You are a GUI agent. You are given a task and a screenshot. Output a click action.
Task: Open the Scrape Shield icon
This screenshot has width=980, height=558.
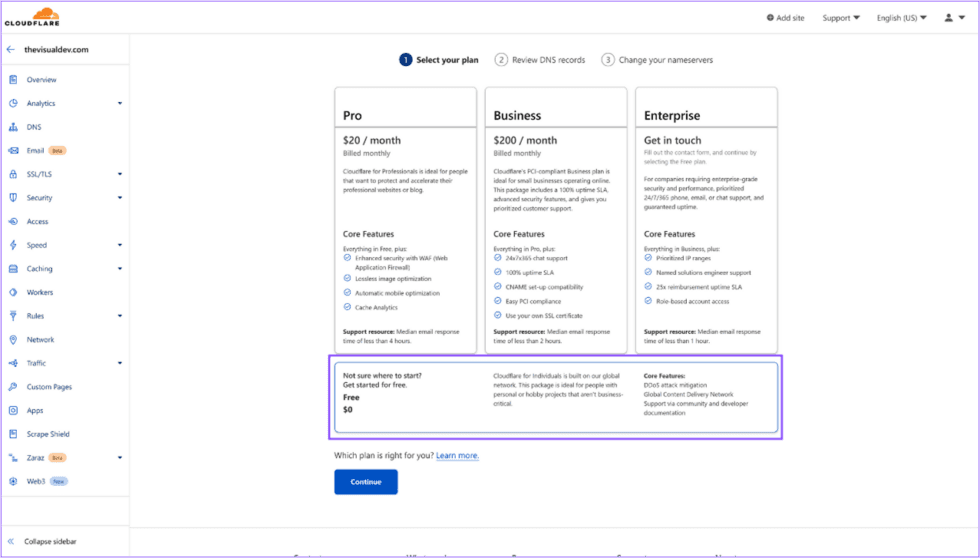[x=13, y=434]
